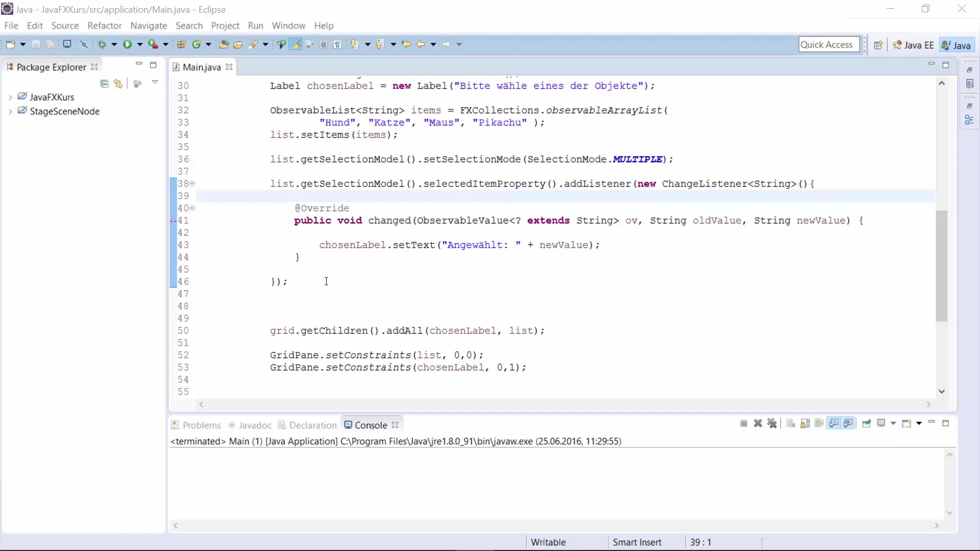The height and width of the screenshot is (551, 980).
Task: Open the External Tools dropdown arrow
Action: point(165,44)
